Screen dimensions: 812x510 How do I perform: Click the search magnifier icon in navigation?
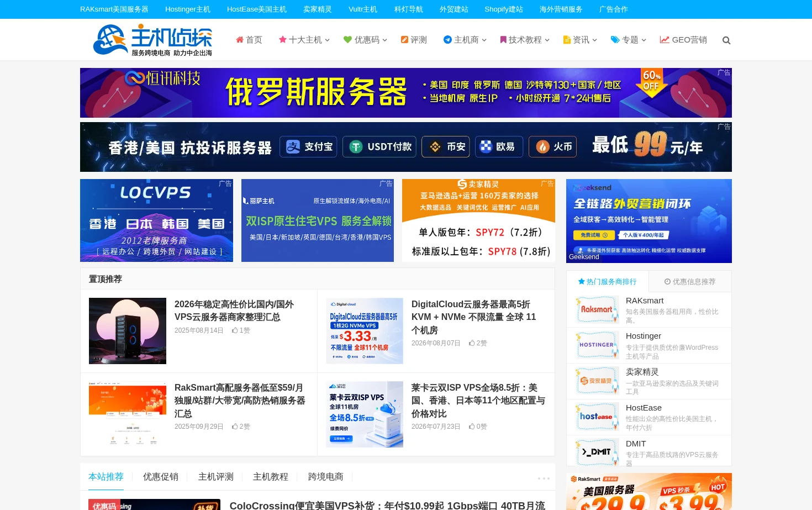[726, 40]
